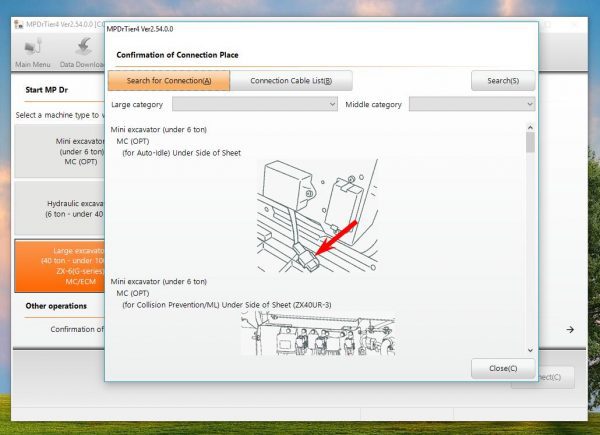Image resolution: width=600 pixels, height=435 pixels.
Task: Switch to Connection Cable List(B) tab
Action: click(x=291, y=81)
